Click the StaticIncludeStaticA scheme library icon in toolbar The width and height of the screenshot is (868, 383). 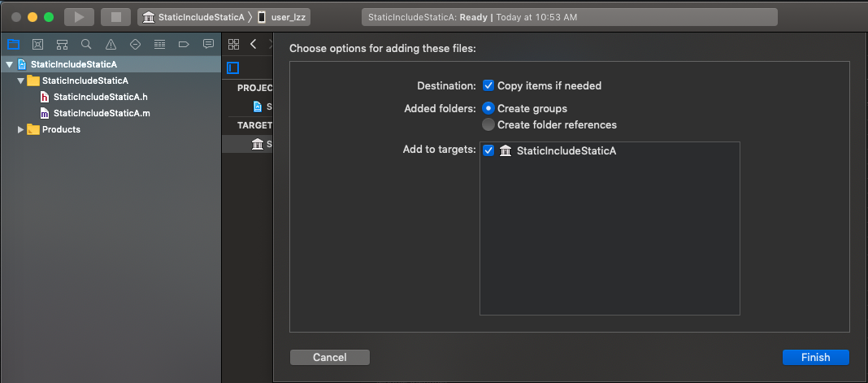click(x=149, y=17)
